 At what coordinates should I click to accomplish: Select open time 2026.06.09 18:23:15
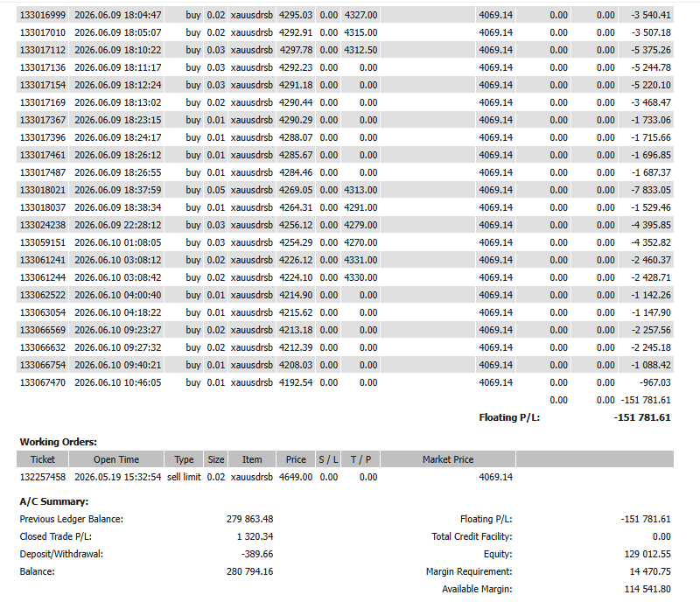point(118,120)
